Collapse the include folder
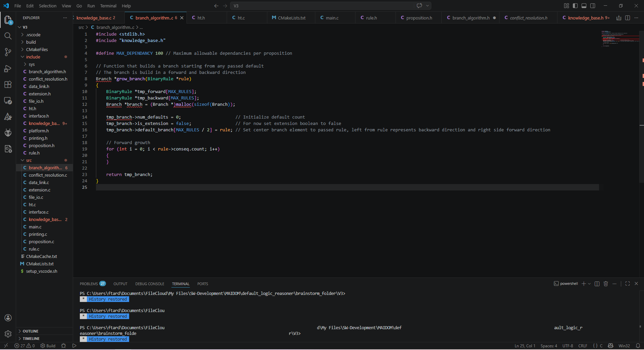The image size is (644, 350). 33,57
